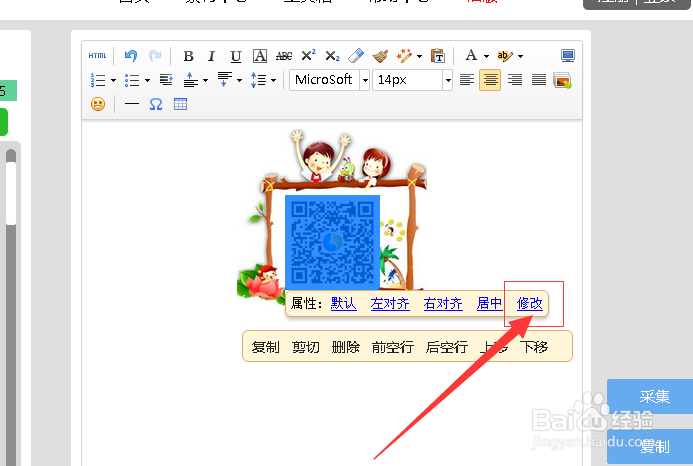Choose 前空行 in the floating menu
Screen dimensions: 693x466
coord(392,347)
